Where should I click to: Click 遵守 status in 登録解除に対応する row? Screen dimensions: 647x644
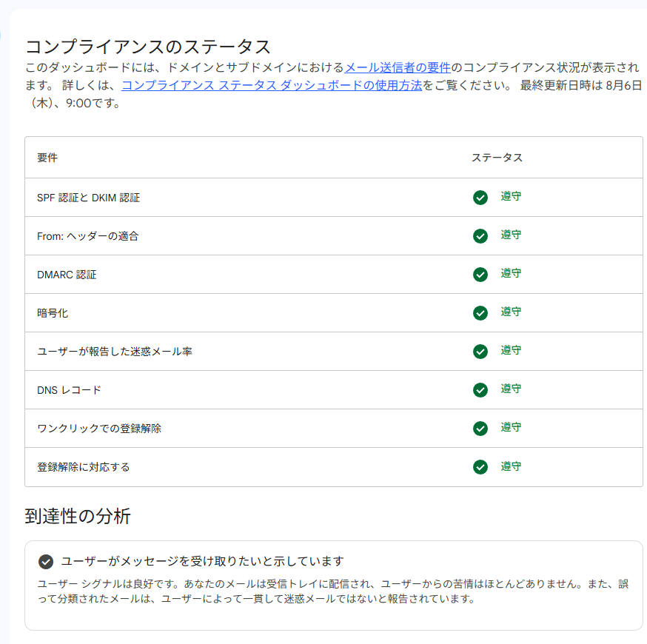coord(511,466)
